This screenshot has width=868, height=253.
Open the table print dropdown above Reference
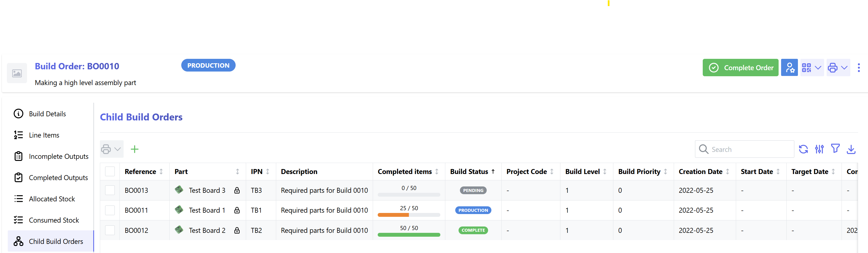[111, 149]
